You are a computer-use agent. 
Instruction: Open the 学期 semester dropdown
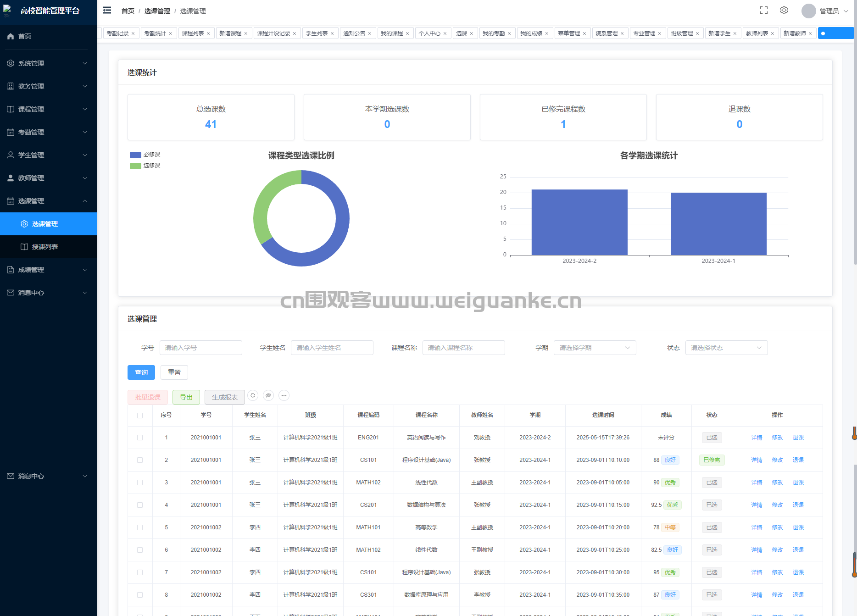595,348
